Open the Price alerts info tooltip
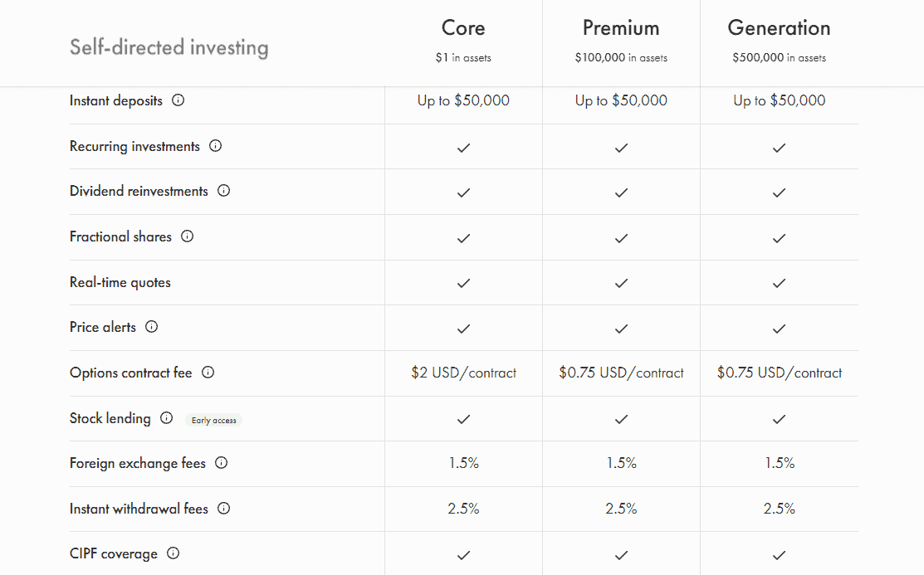Image resolution: width=924 pixels, height=575 pixels. (x=151, y=326)
